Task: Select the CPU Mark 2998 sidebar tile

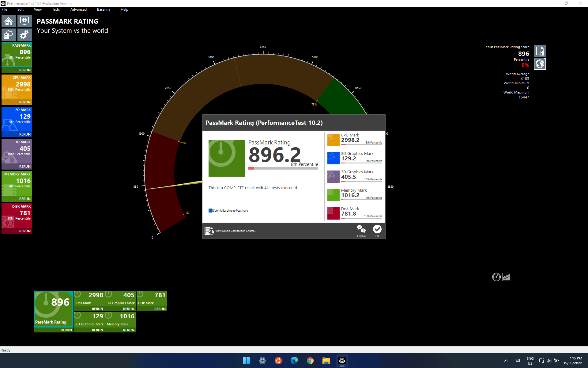Action: (x=17, y=87)
